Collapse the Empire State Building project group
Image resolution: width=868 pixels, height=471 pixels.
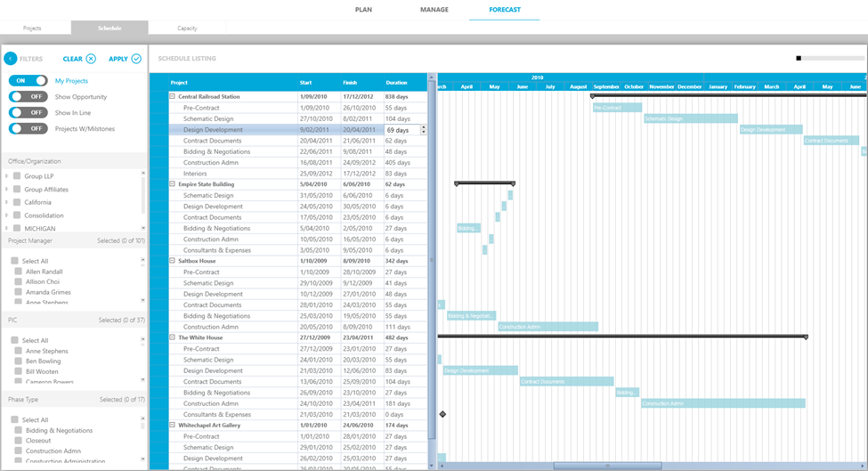pyautogui.click(x=173, y=184)
